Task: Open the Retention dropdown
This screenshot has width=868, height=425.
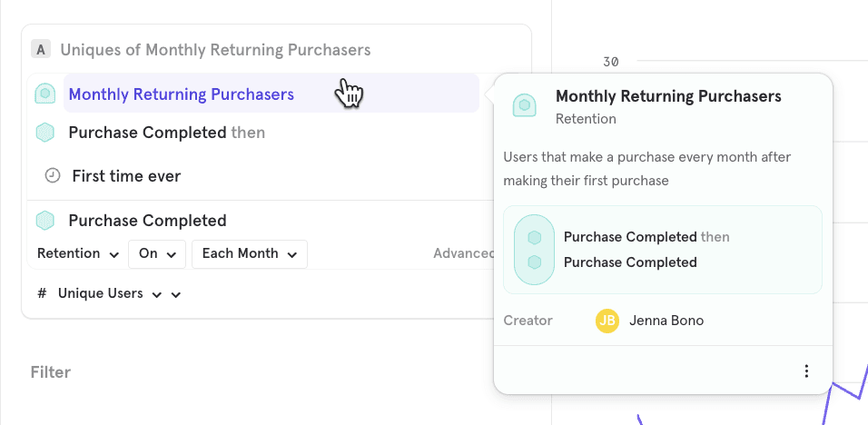Action: point(78,254)
